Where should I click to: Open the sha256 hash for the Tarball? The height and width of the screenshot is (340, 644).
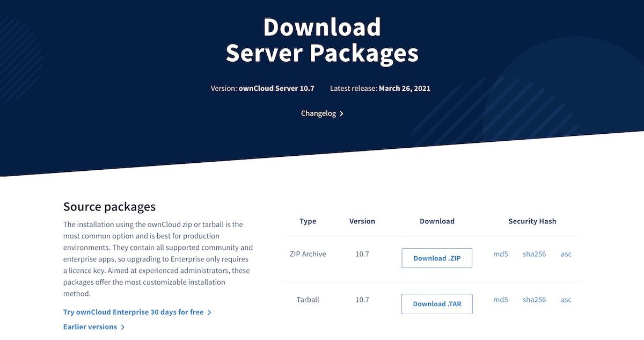tap(534, 300)
